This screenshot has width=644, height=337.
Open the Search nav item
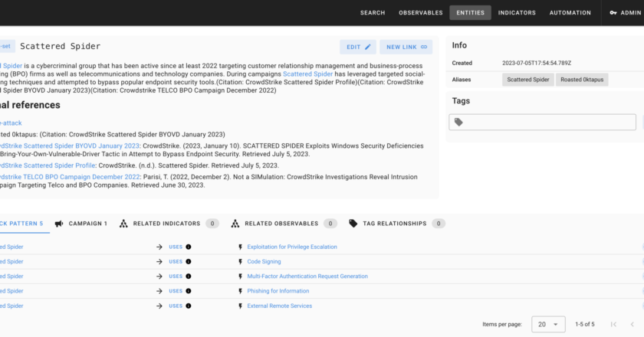click(373, 13)
